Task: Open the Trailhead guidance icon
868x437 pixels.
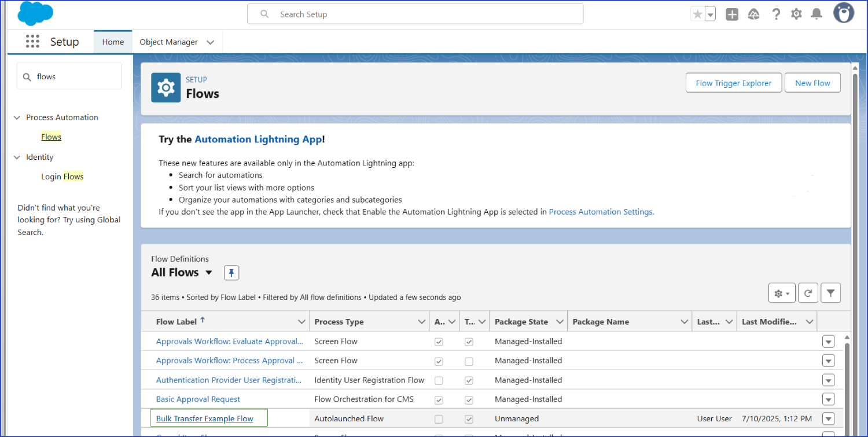Action: click(x=753, y=14)
